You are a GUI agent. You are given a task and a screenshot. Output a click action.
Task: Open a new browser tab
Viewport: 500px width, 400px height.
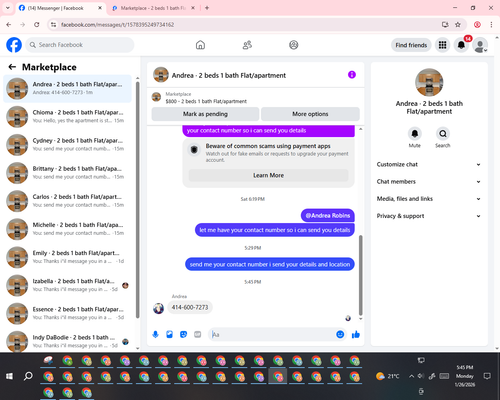coord(207,8)
